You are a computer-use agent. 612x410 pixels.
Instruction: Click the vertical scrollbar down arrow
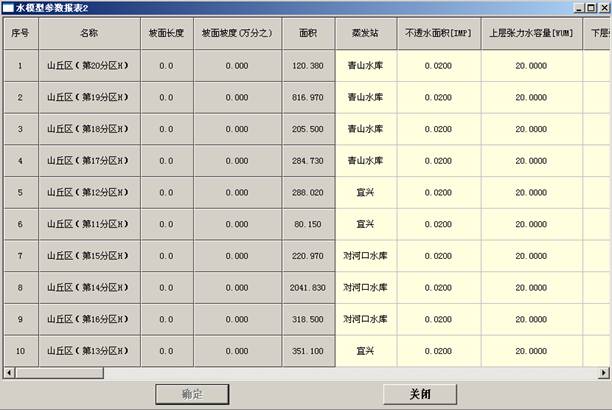click(x=604, y=361)
